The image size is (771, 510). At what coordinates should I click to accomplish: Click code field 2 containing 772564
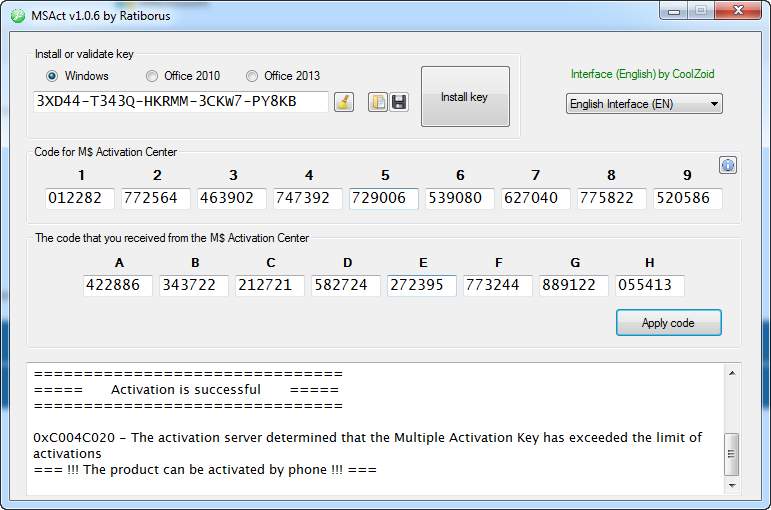pyautogui.click(x=156, y=198)
